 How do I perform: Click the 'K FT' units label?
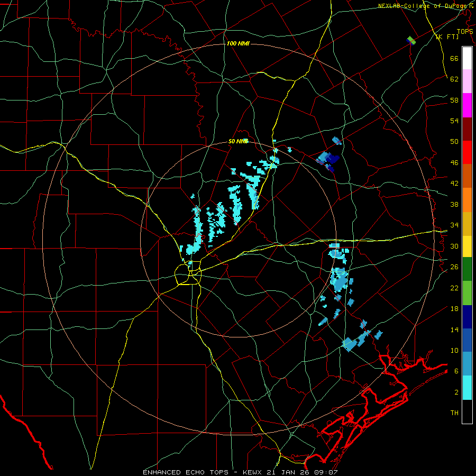tap(447, 36)
